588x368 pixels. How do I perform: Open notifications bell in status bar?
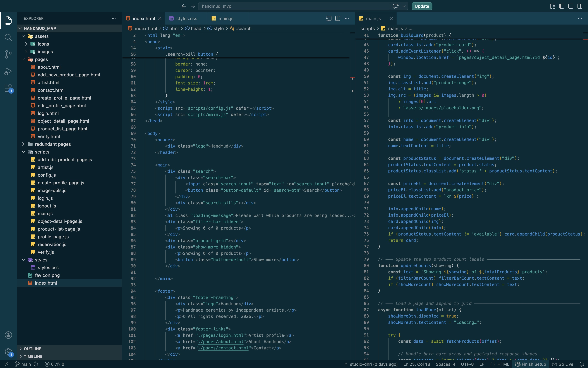[x=582, y=364]
